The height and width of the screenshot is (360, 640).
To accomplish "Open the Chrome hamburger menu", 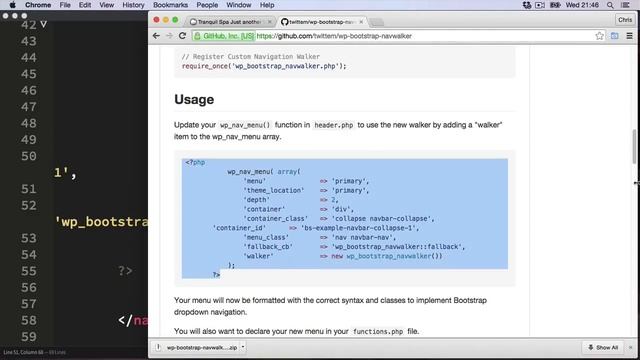I will pyautogui.click(x=629, y=36).
